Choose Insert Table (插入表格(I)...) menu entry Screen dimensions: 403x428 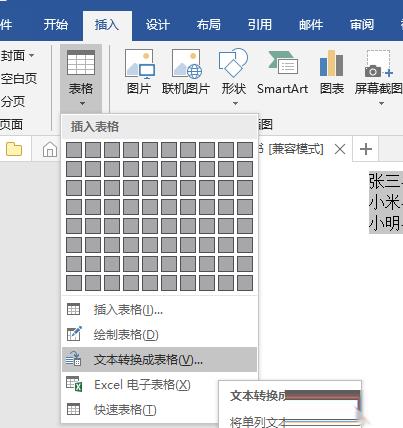point(159,310)
